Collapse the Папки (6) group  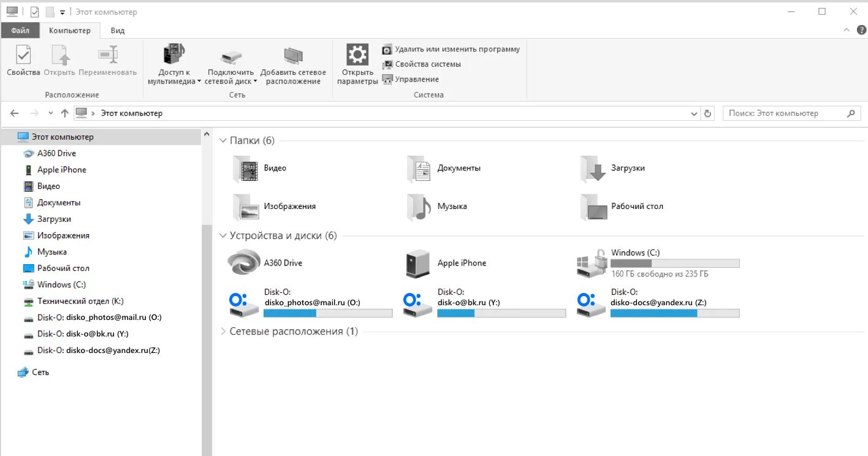(223, 141)
